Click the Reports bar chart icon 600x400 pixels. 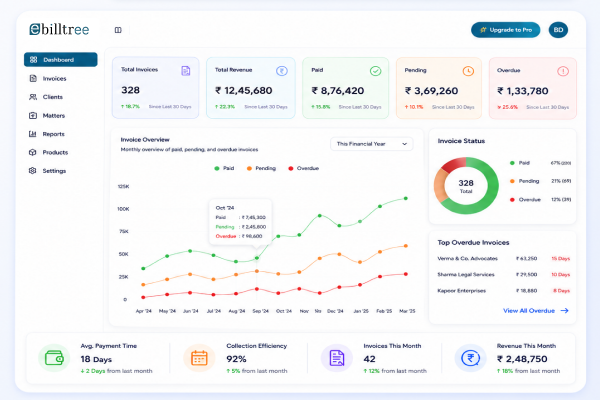click(33, 134)
